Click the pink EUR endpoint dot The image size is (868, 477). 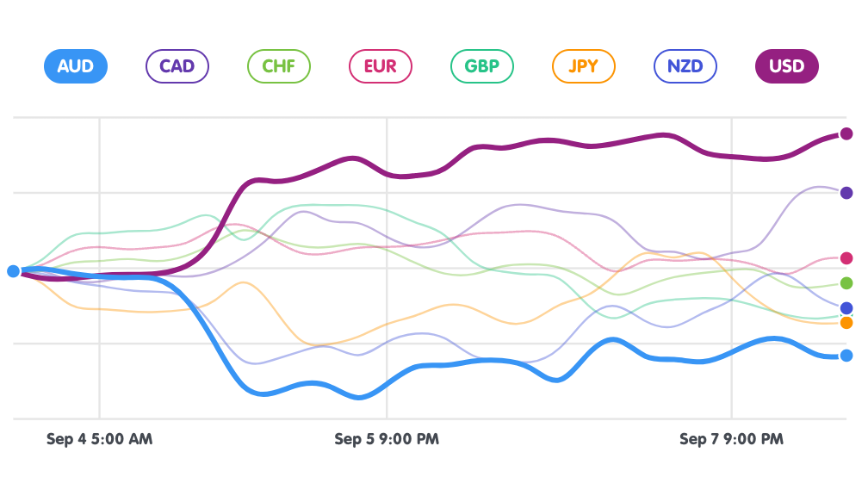coord(846,258)
